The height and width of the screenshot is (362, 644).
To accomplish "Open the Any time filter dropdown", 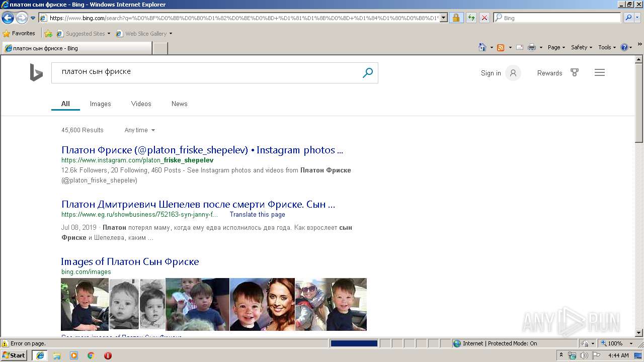I will [140, 130].
